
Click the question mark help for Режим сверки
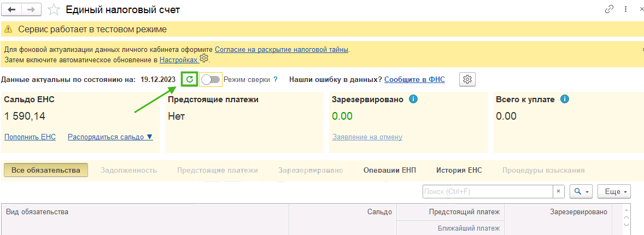pos(276,80)
